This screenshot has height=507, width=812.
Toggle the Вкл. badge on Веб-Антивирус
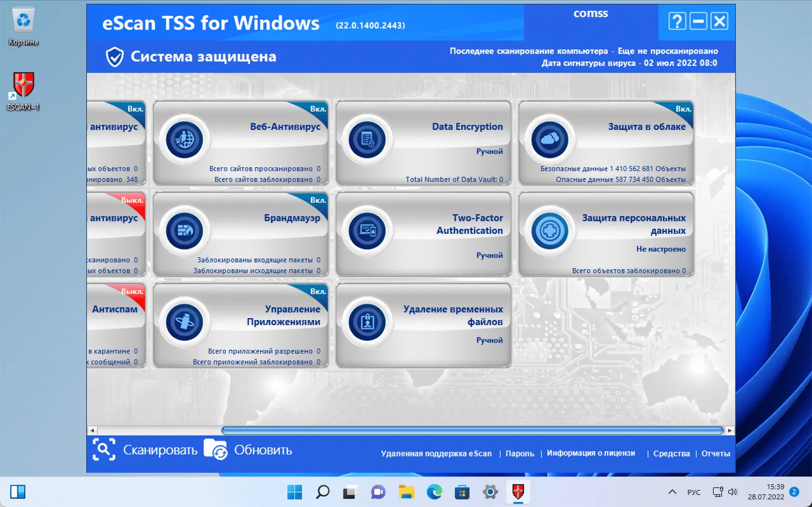point(318,109)
